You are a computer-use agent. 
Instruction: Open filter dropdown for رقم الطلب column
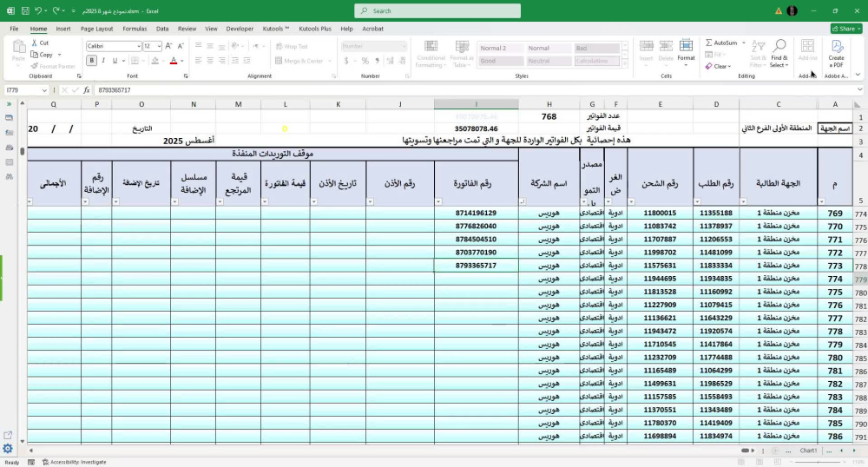tap(697, 202)
